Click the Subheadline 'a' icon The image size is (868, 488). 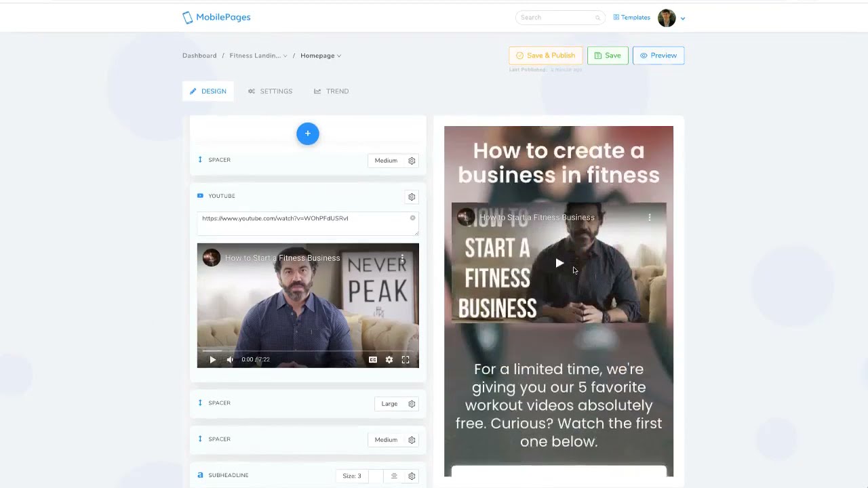click(x=200, y=475)
